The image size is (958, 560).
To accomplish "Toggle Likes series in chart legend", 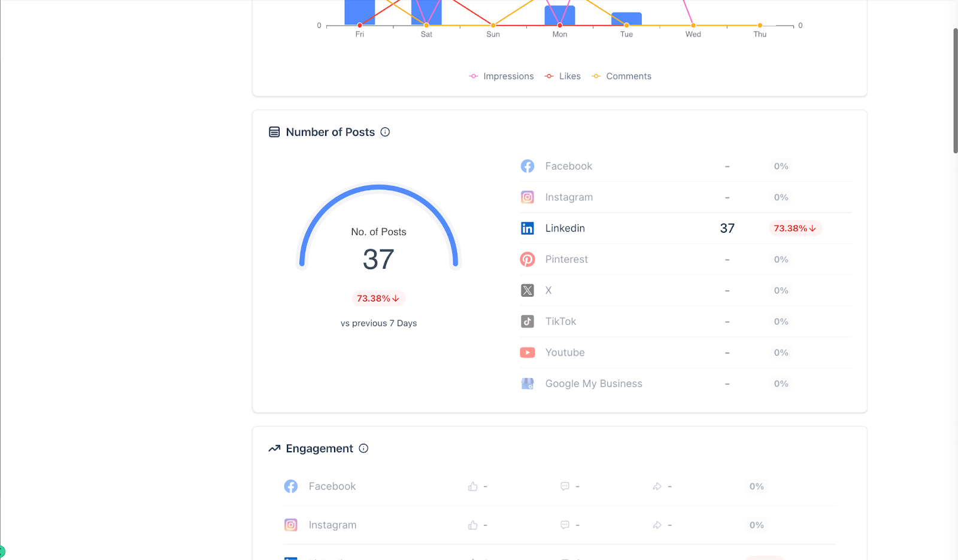I will pyautogui.click(x=562, y=77).
